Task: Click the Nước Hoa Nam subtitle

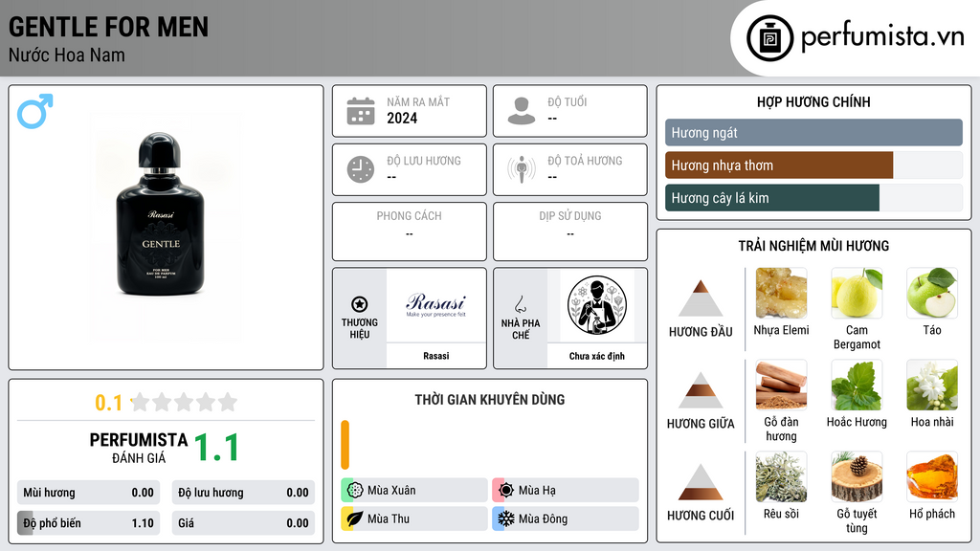Action: tap(67, 55)
